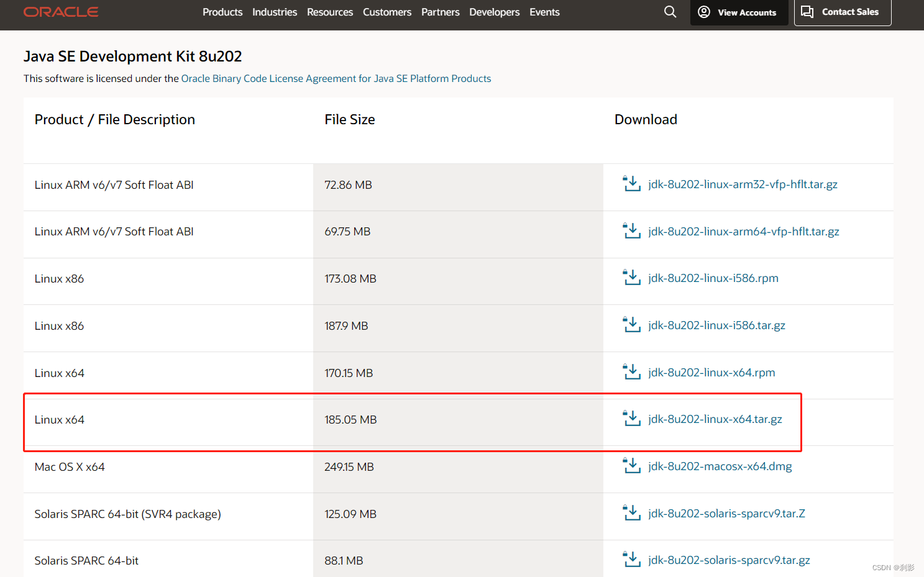
Task: Click the search magnifier icon
Action: pyautogui.click(x=670, y=12)
